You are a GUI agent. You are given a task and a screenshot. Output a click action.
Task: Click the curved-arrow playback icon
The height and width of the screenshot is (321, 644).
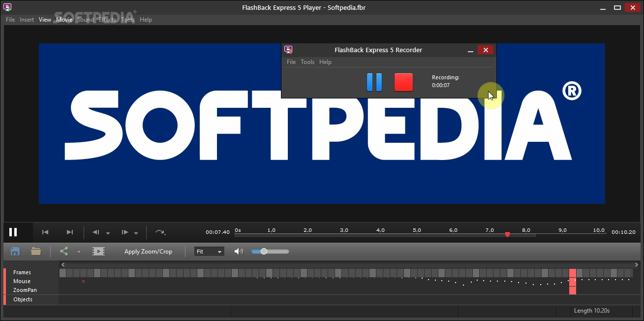(160, 232)
